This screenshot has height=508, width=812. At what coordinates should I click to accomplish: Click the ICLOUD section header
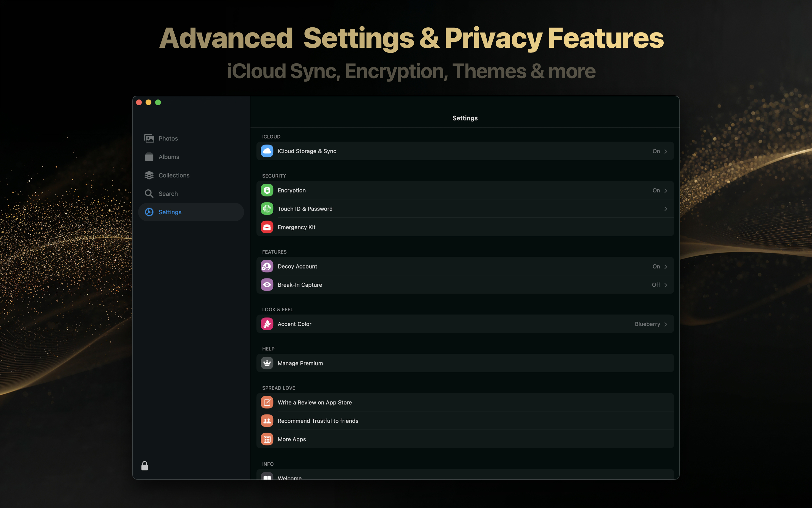pyautogui.click(x=271, y=137)
